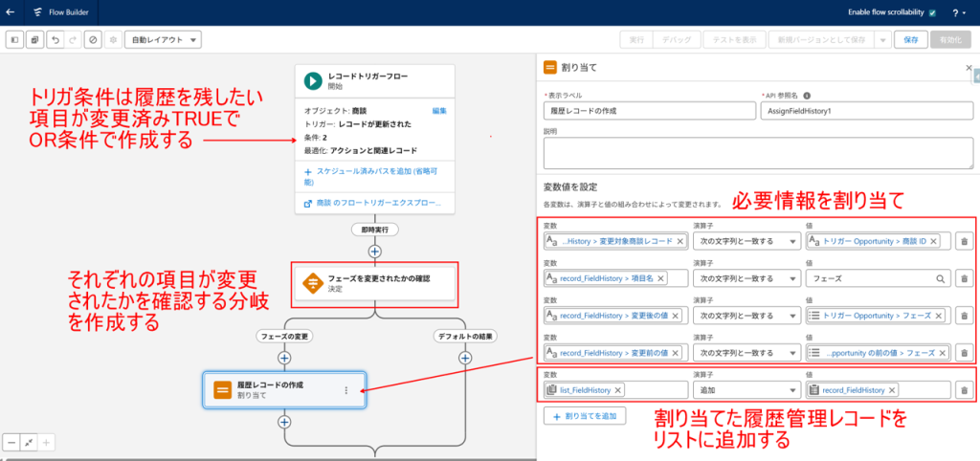This screenshot has width=980, height=461.
Task: Click 割り当てを追加 button
Action: point(585,415)
